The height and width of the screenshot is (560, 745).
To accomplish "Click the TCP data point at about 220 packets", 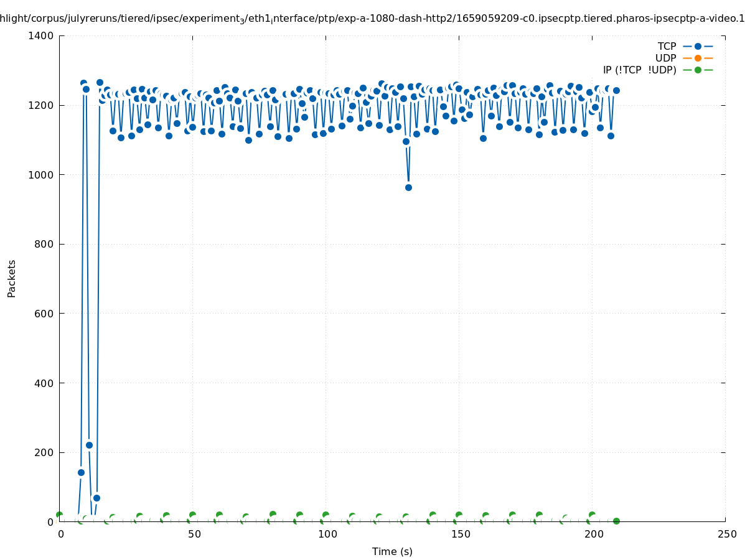I will pyautogui.click(x=89, y=445).
